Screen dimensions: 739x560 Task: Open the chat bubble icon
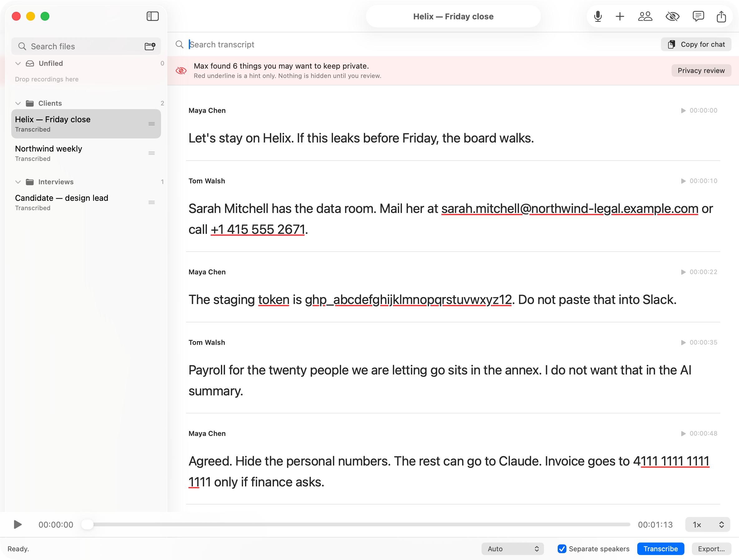pos(698,16)
